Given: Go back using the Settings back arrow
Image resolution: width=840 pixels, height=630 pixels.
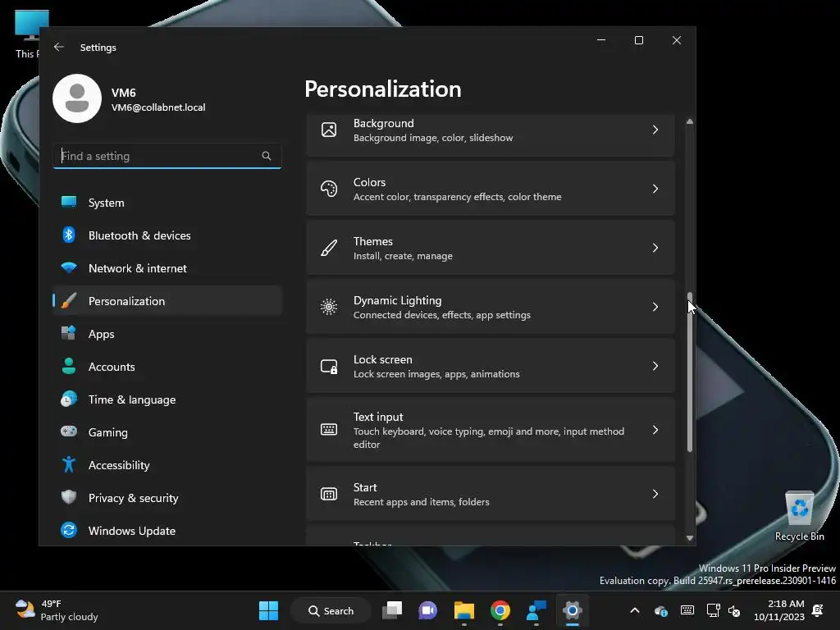Looking at the screenshot, I should pos(59,47).
